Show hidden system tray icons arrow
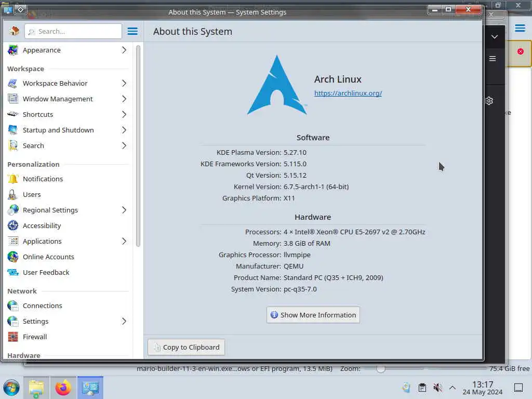Image resolution: width=532 pixels, height=399 pixels. click(x=453, y=388)
